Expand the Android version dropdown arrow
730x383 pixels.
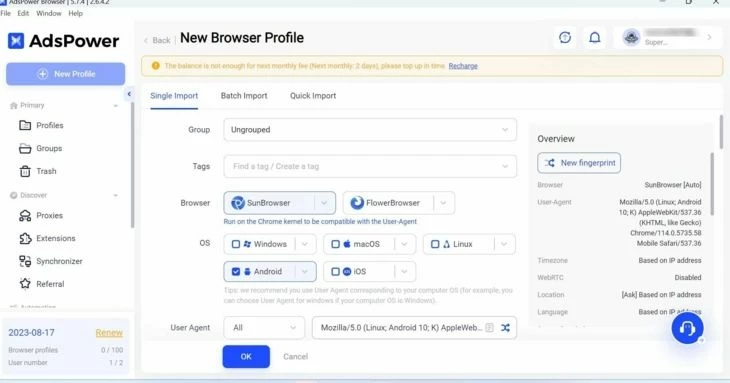click(x=305, y=272)
